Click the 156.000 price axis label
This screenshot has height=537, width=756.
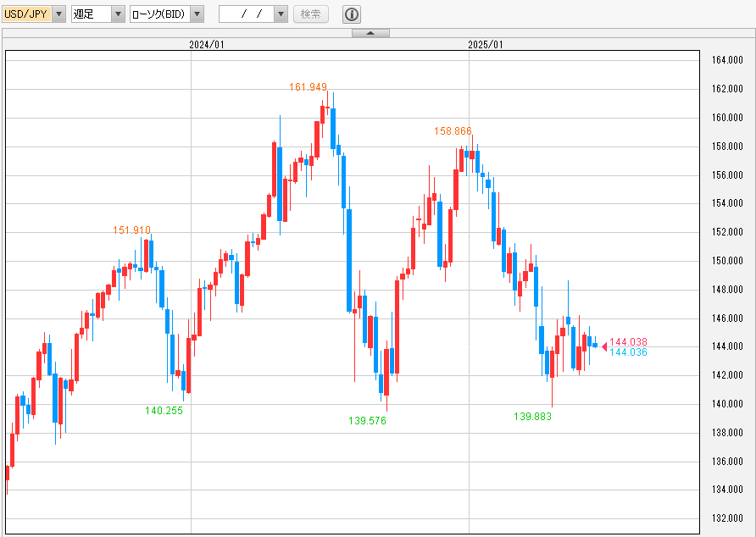(727, 175)
